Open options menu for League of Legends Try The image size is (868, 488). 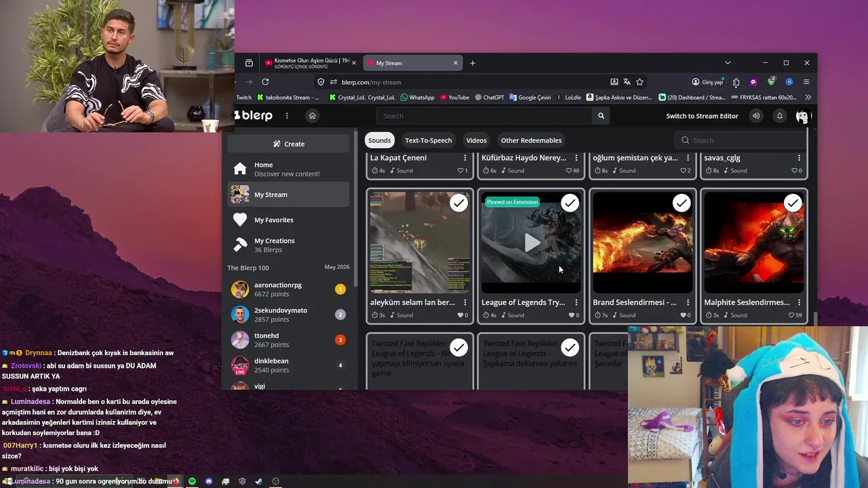576,302
